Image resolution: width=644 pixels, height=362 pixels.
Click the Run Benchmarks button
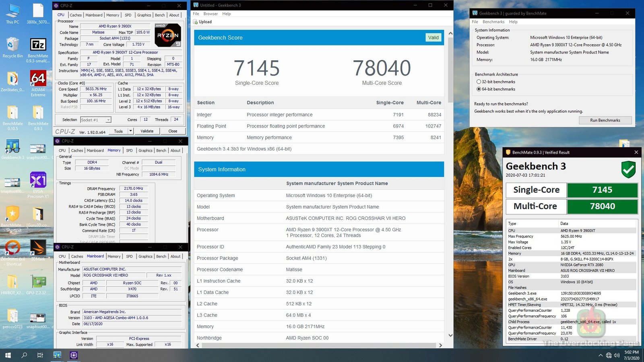(x=605, y=120)
